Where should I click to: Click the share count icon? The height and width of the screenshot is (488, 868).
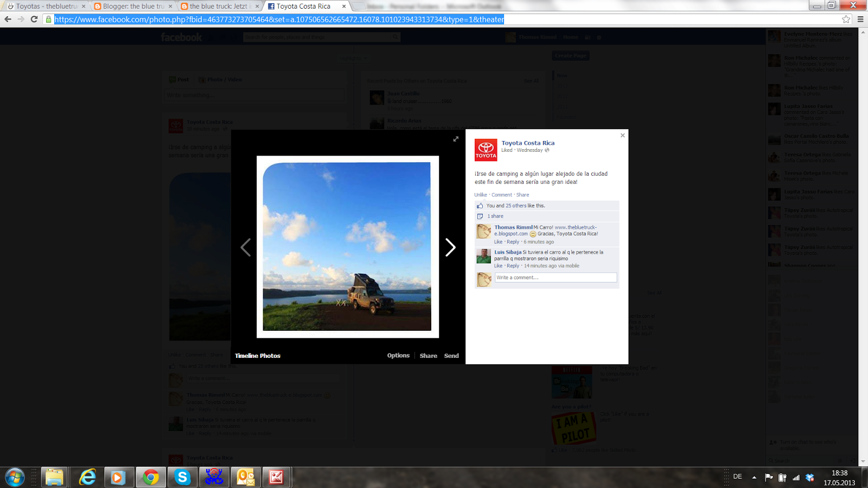click(480, 216)
